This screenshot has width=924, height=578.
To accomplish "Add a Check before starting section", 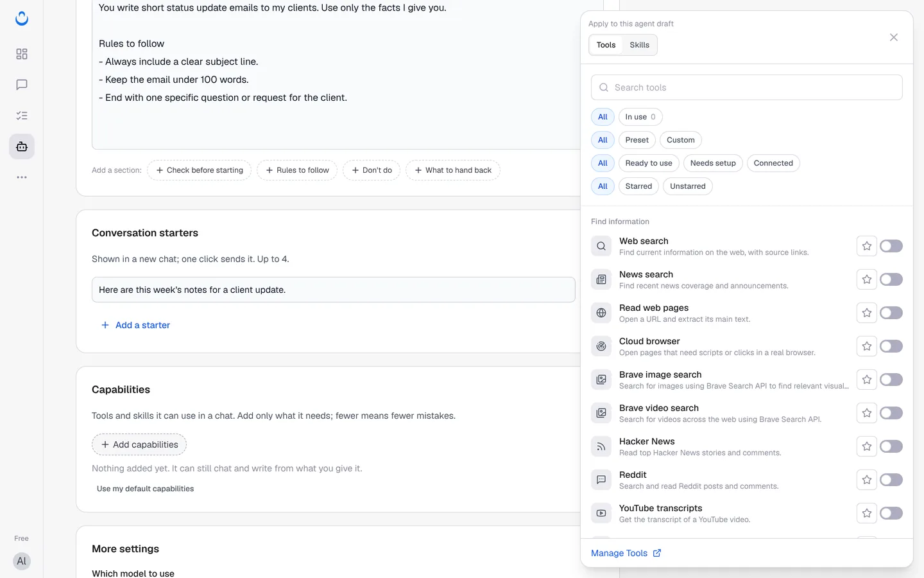I will point(200,170).
